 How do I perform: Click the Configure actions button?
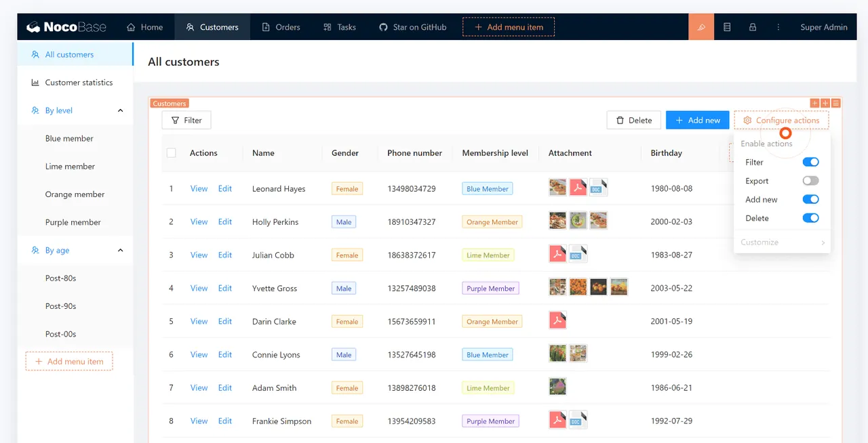click(x=781, y=120)
